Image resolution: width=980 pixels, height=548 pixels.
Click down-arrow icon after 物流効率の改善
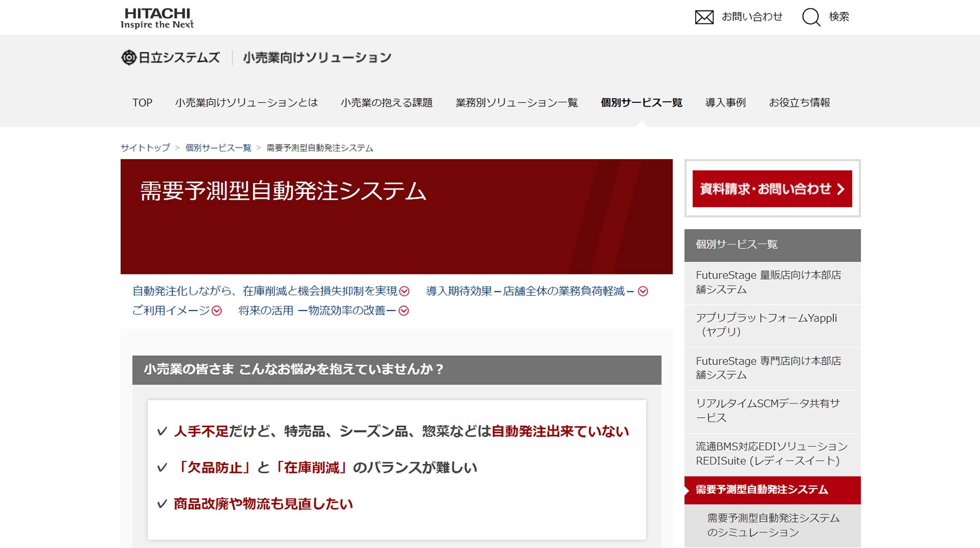(403, 310)
